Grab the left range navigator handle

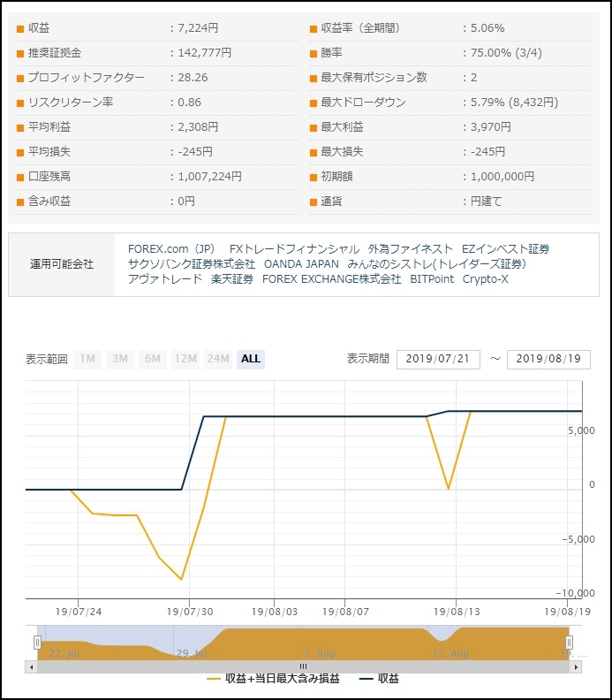(37, 643)
